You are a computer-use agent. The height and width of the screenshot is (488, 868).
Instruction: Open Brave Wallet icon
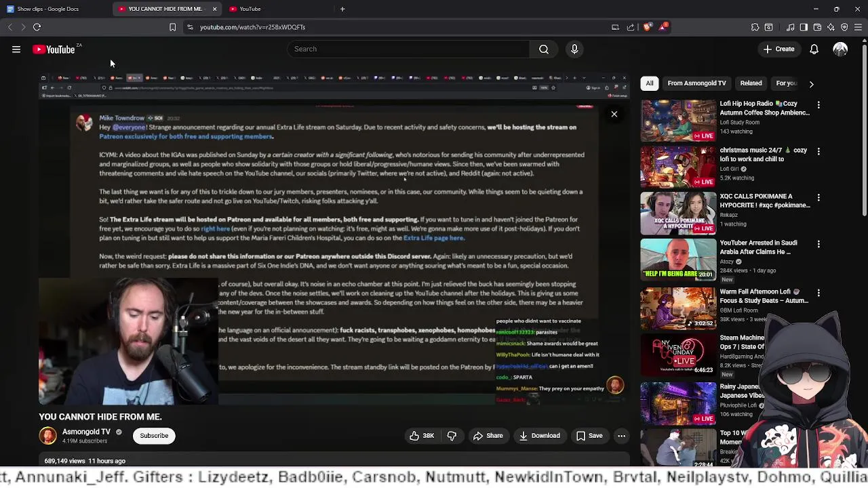point(817,27)
